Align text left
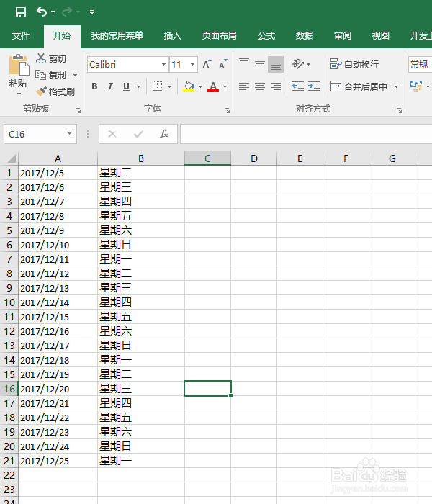This screenshot has width=432, height=504. pos(244,86)
